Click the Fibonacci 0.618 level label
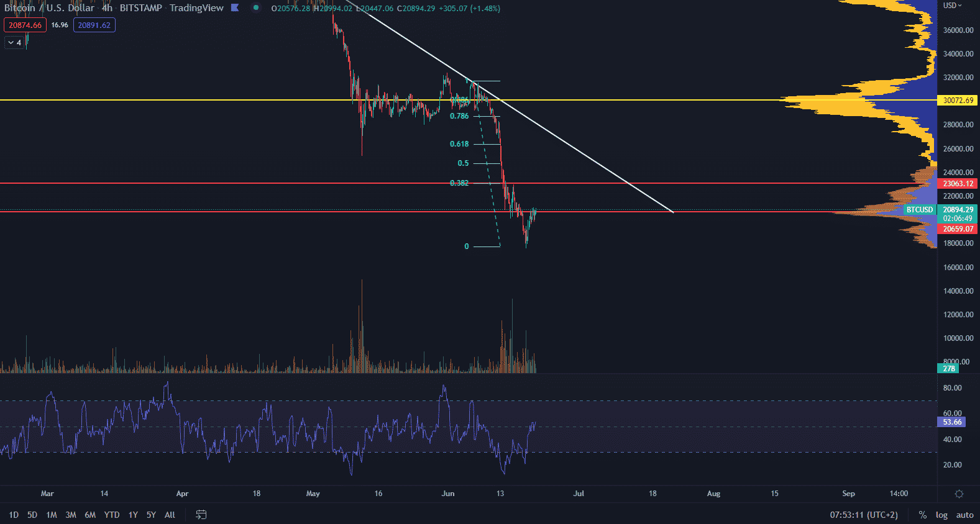 click(459, 144)
